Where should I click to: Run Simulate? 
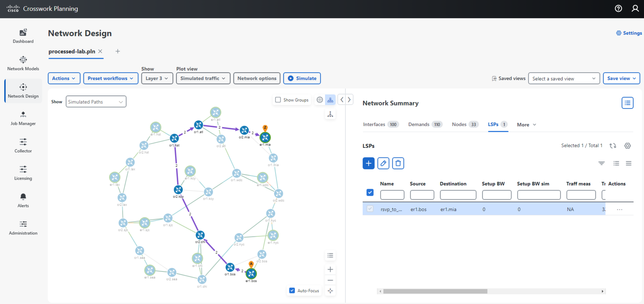pos(302,78)
